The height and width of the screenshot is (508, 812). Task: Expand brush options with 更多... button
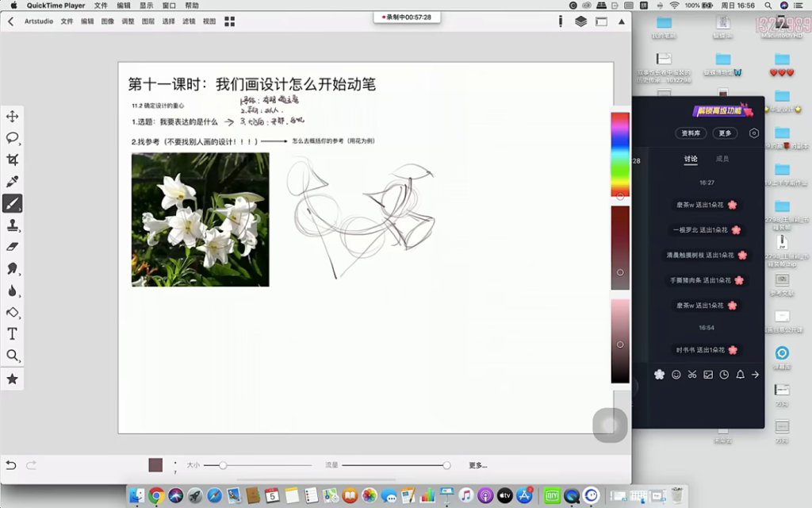[x=477, y=465]
